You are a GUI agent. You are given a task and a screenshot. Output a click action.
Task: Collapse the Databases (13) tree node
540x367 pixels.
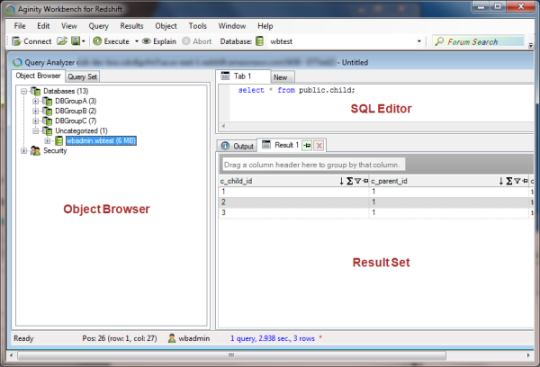24,91
